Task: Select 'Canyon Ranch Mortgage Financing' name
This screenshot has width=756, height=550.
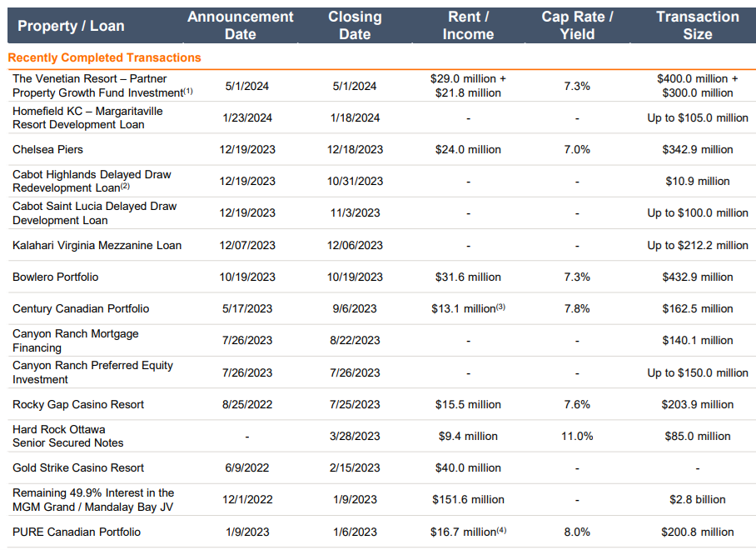Action: [76, 341]
